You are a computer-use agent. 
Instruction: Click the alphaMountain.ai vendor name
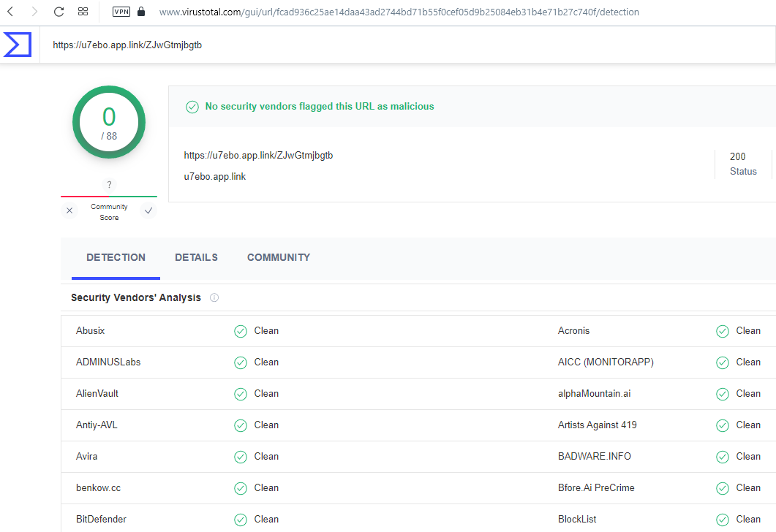pos(594,394)
